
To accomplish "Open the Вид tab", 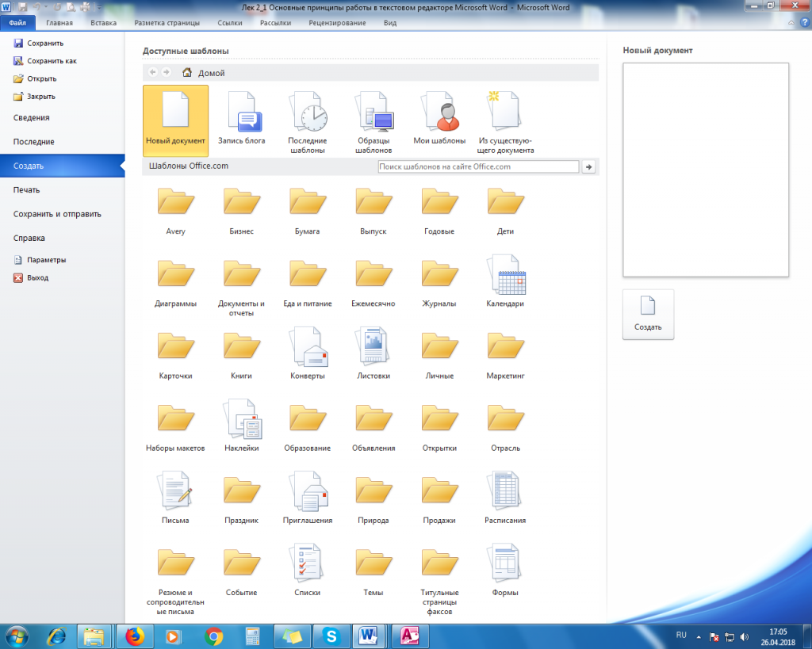I will (390, 23).
